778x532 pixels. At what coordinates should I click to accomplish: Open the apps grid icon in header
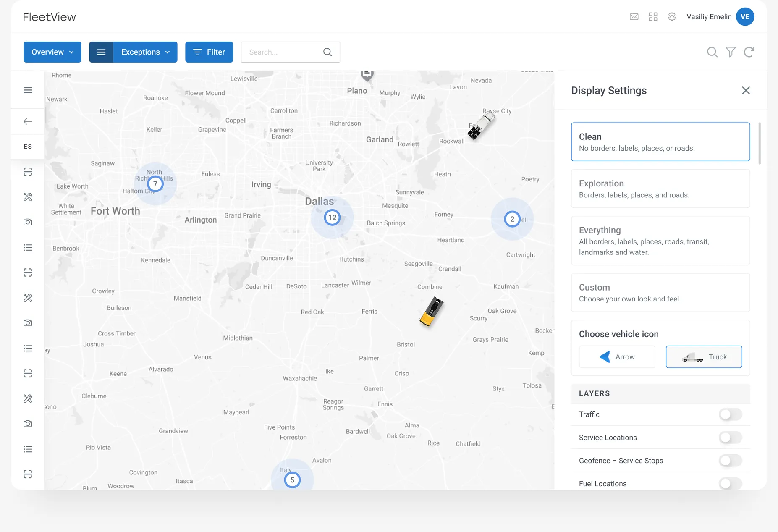(653, 17)
